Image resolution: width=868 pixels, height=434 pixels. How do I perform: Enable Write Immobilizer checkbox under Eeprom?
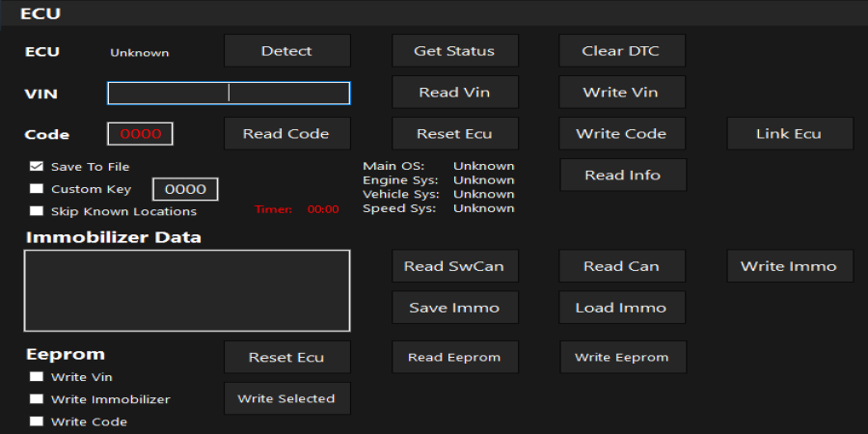click(x=37, y=399)
